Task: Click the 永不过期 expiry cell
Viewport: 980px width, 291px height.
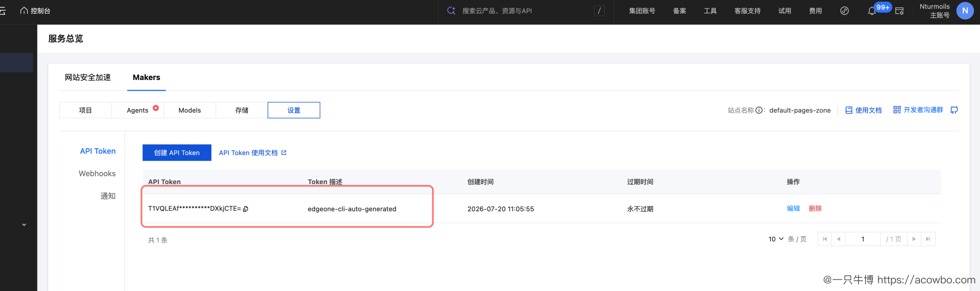Action: (640, 209)
